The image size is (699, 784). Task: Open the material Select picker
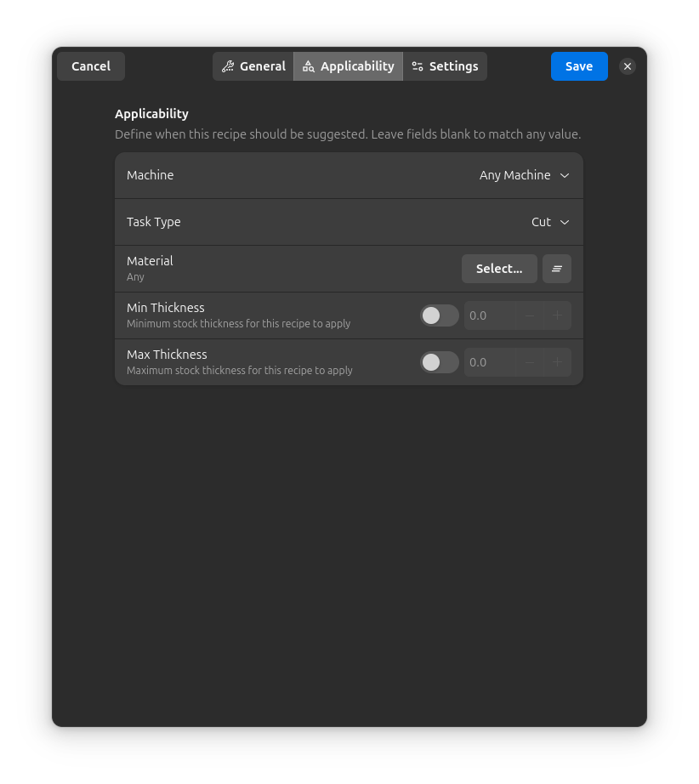pyautogui.click(x=499, y=268)
